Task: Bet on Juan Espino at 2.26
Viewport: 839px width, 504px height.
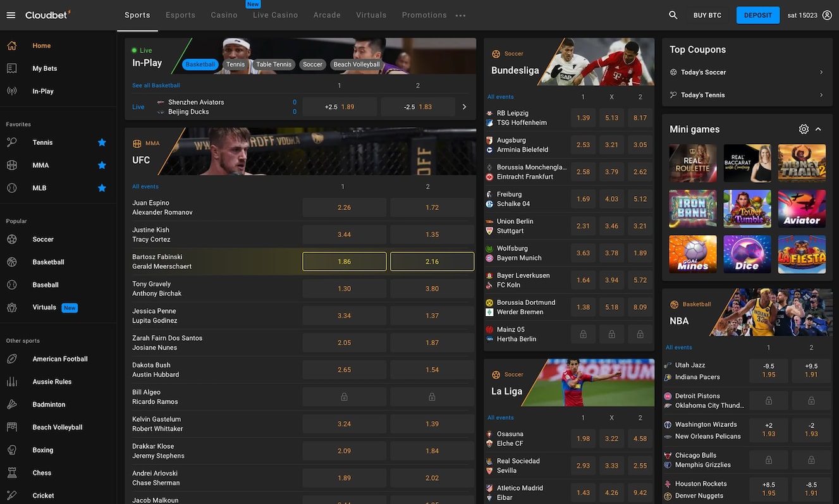Action: pyautogui.click(x=344, y=207)
